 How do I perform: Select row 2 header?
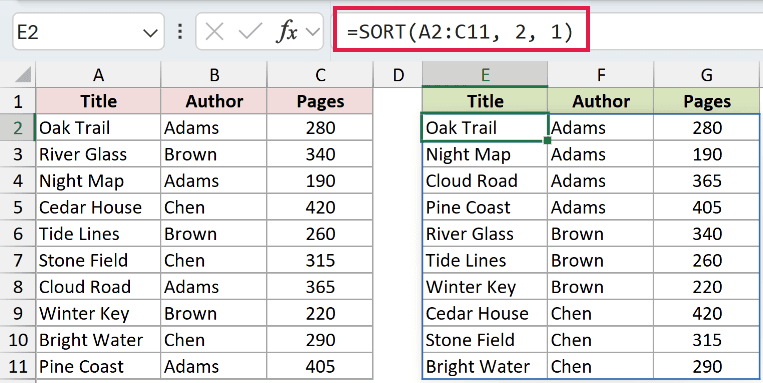pos(18,128)
